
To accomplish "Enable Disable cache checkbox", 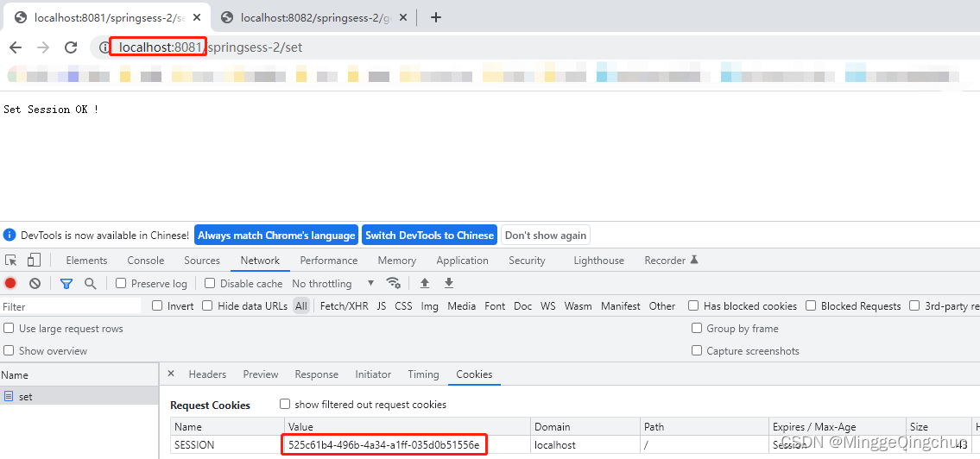I will coord(210,283).
